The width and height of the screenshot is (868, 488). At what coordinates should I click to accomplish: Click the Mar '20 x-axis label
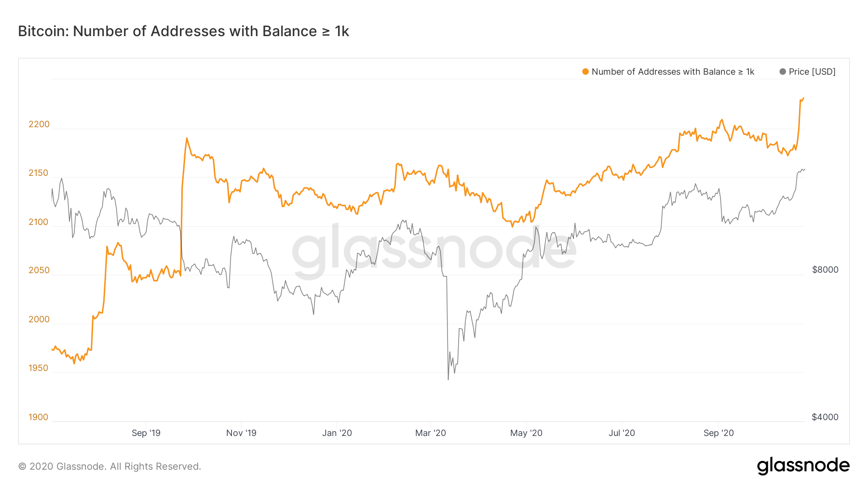pos(431,433)
